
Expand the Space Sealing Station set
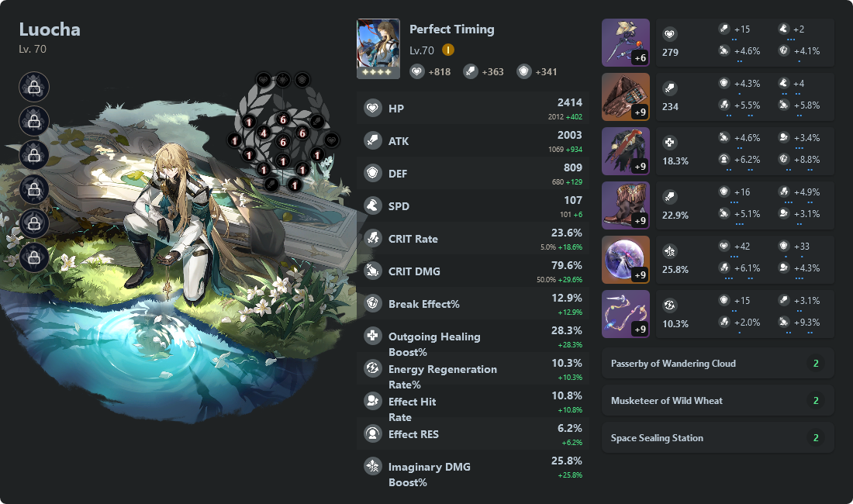[x=717, y=437]
